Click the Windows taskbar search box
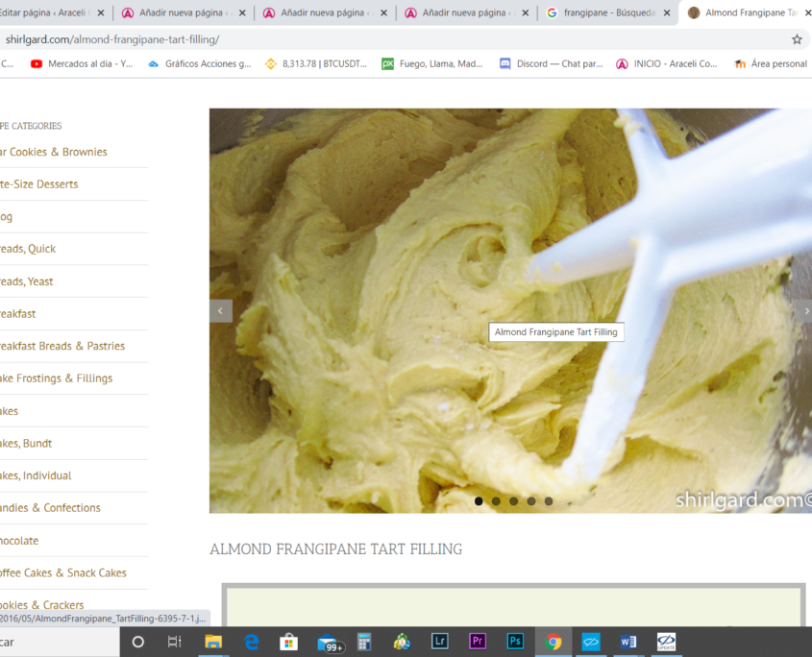 [x=60, y=642]
